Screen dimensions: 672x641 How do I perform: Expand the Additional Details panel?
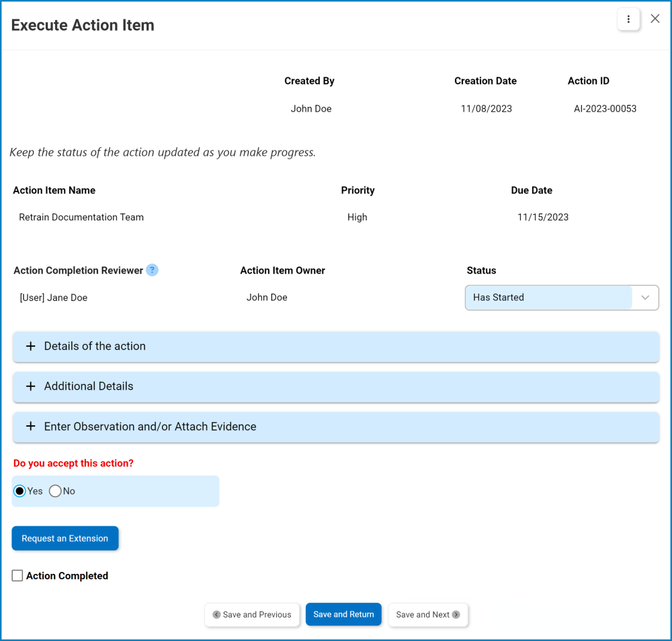pos(336,386)
